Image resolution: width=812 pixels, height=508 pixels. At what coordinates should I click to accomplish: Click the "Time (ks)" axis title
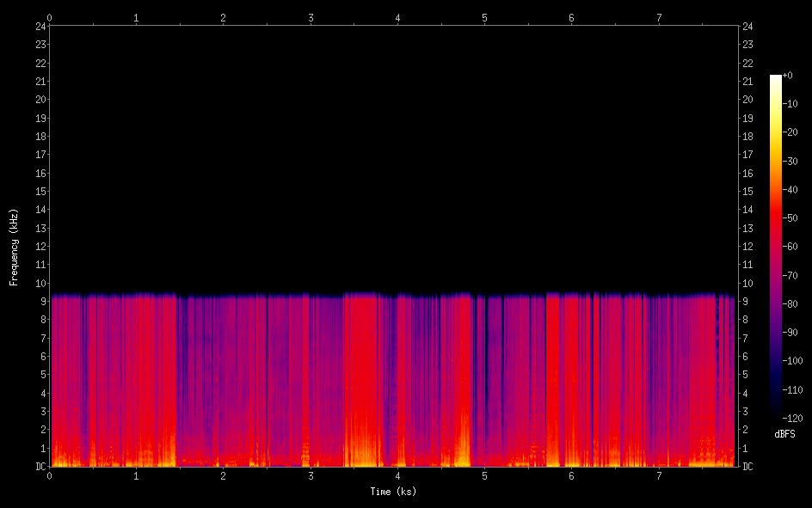393,492
